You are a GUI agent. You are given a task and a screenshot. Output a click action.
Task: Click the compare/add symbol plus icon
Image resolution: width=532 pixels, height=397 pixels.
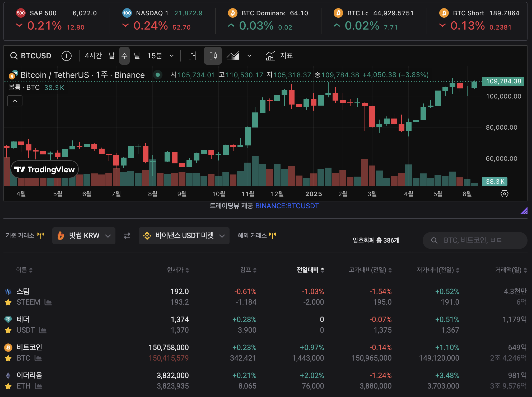pyautogui.click(x=66, y=56)
